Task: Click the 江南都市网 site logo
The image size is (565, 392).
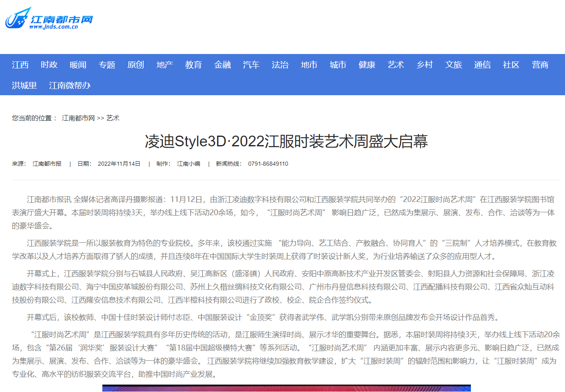Action: 49,19
